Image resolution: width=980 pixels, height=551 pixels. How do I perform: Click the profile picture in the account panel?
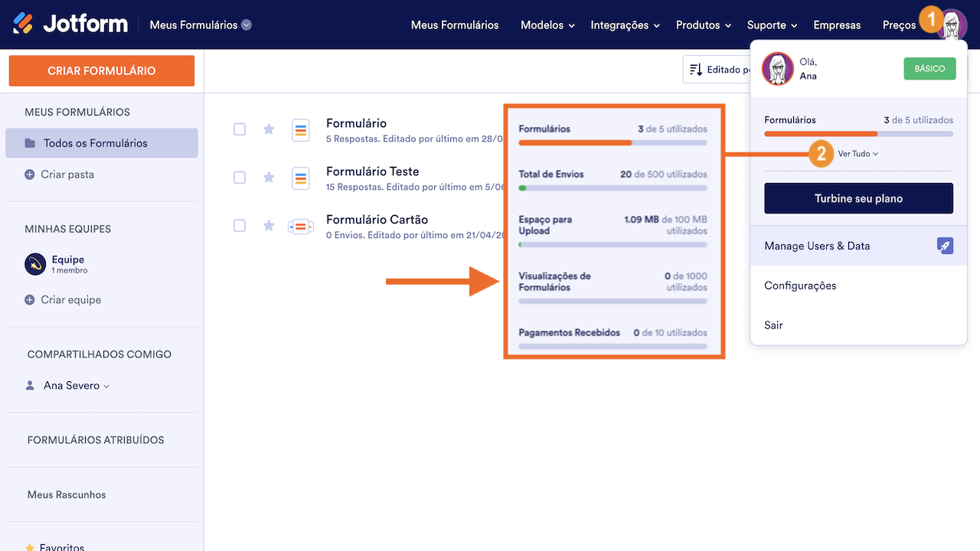click(778, 69)
